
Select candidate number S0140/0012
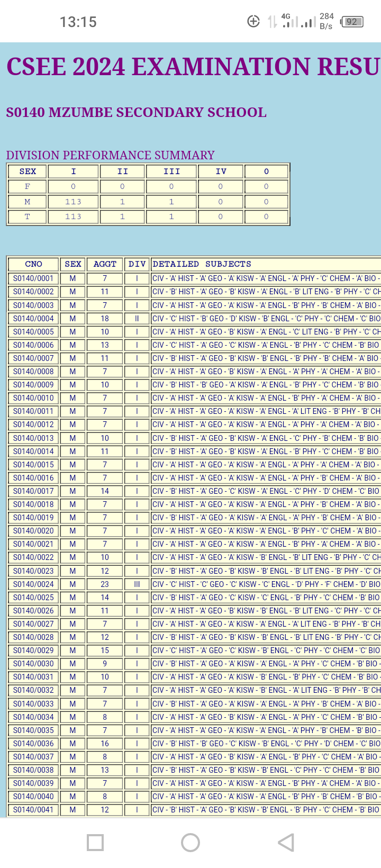click(x=33, y=424)
